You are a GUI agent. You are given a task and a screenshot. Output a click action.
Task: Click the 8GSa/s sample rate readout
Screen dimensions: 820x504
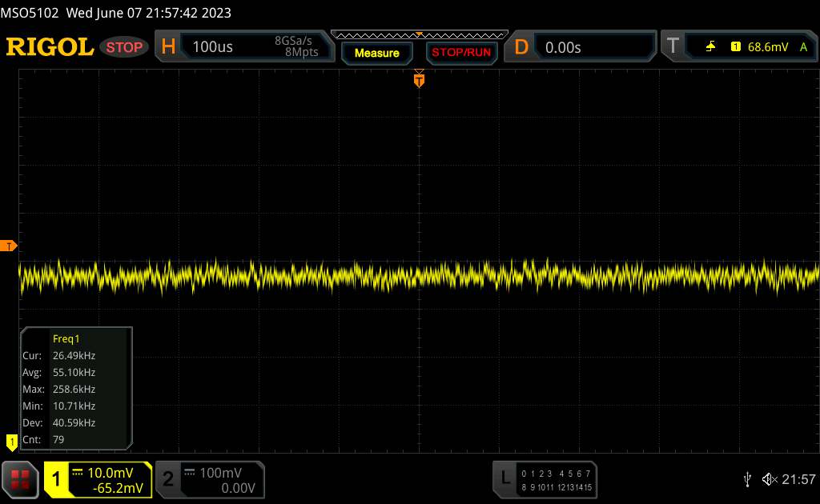[x=293, y=41]
